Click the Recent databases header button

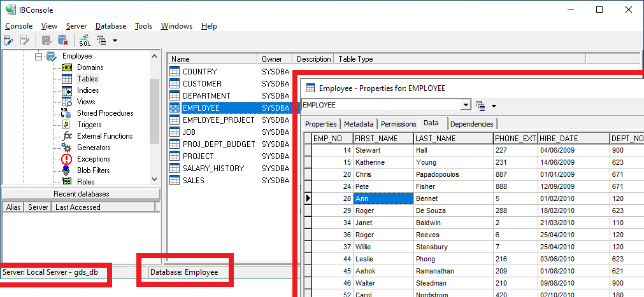[81, 193]
